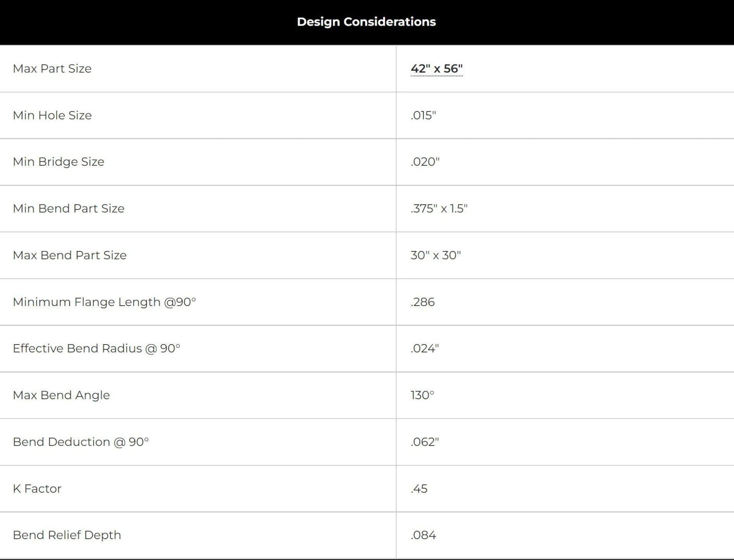Click the Max Bend Angle label
Viewport: 734px width, 560px height.
point(61,395)
